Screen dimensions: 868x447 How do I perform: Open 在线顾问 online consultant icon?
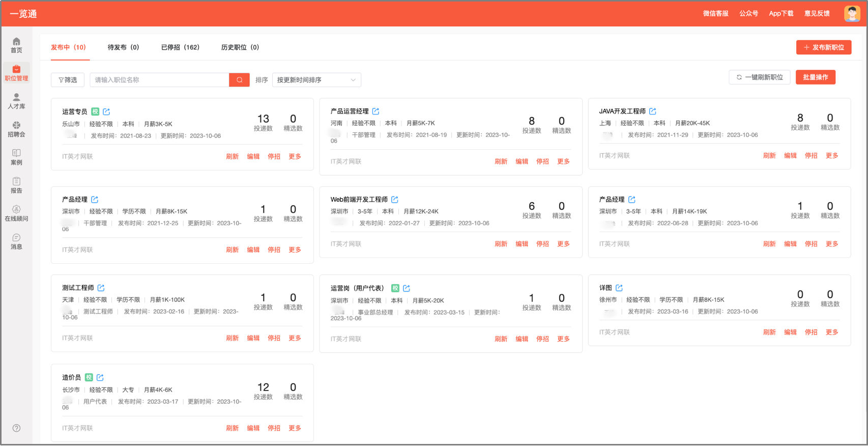click(16, 213)
